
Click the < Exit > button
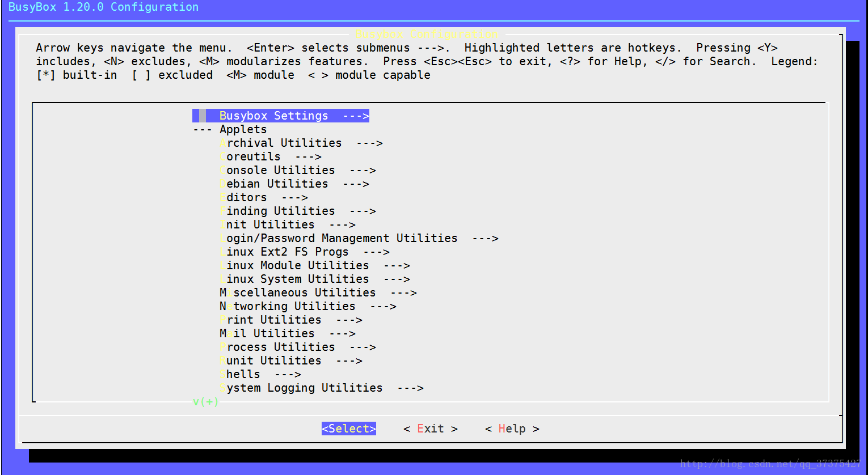[x=431, y=429]
